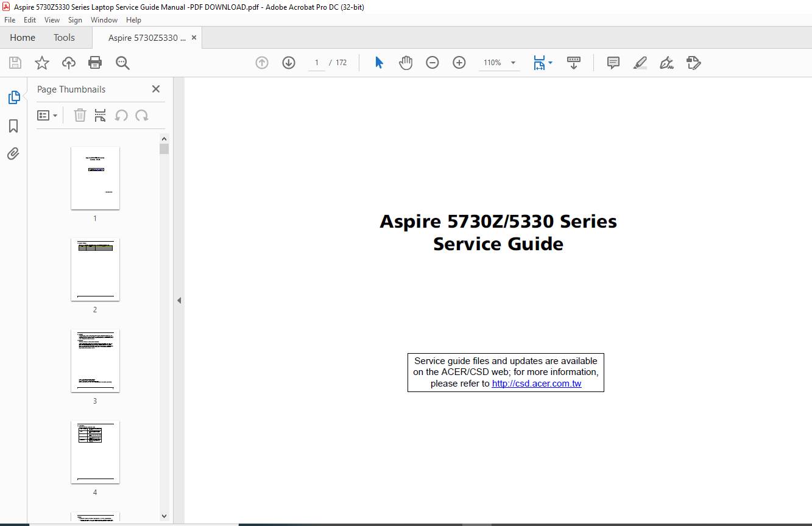The width and height of the screenshot is (812, 526).
Task: Click the page number input field
Action: (317, 63)
